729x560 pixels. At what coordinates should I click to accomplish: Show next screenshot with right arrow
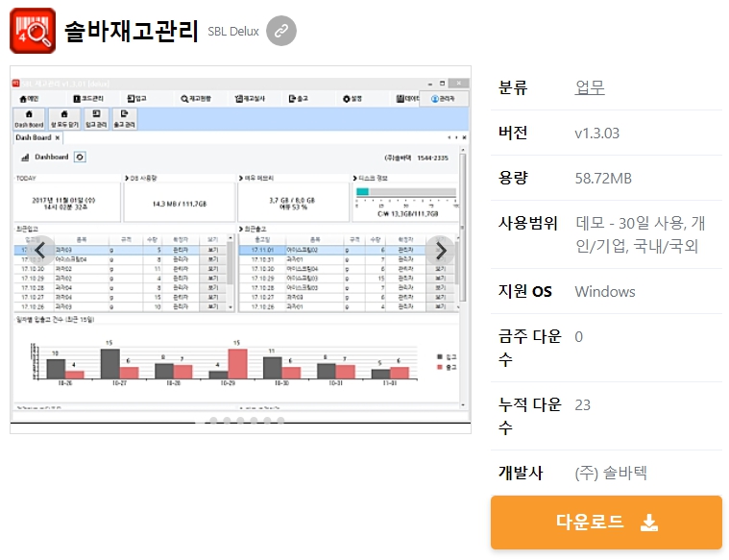(441, 251)
